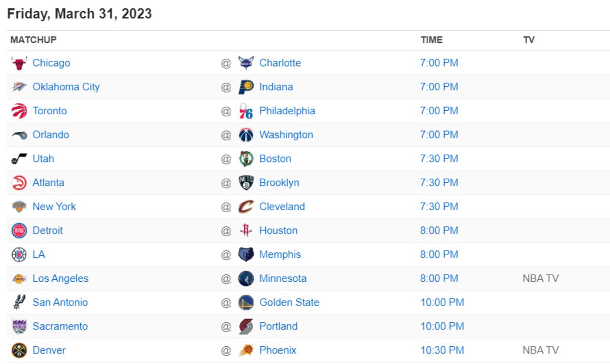Click the Phoenix Suns logo icon

(x=246, y=350)
